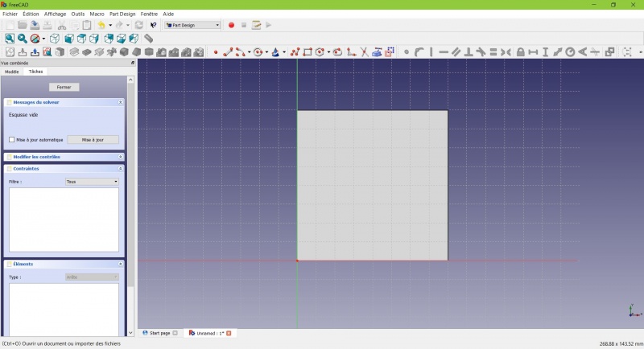Apply the coincident point constraint
The width and height of the screenshot is (644, 349).
pos(407,52)
